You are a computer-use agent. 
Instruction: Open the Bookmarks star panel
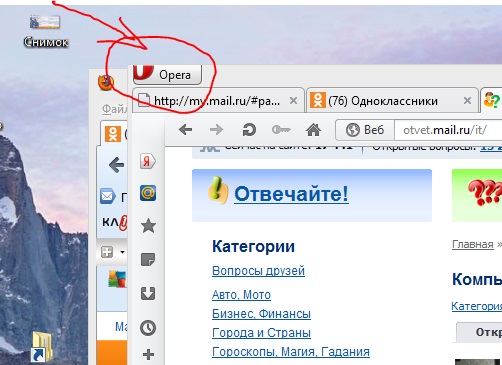pos(148,226)
